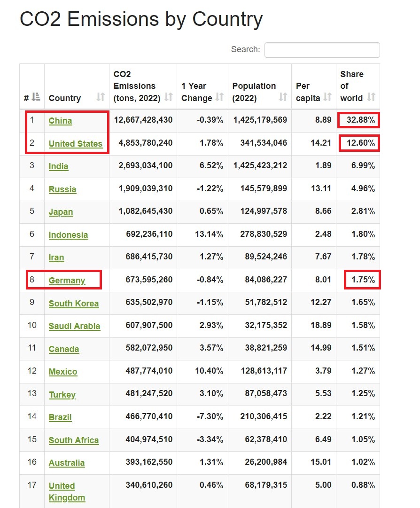420x508 pixels.
Task: Go to the Japan link
Action: coord(61,212)
